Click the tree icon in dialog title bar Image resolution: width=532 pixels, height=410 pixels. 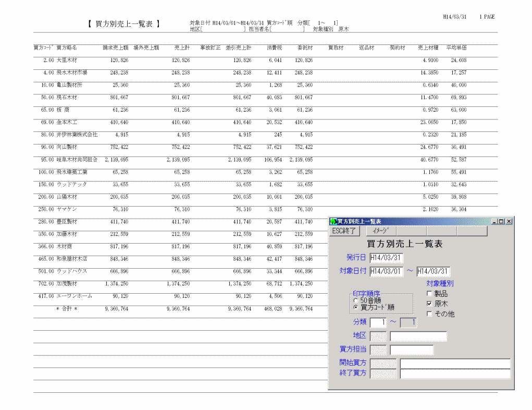[333, 222]
